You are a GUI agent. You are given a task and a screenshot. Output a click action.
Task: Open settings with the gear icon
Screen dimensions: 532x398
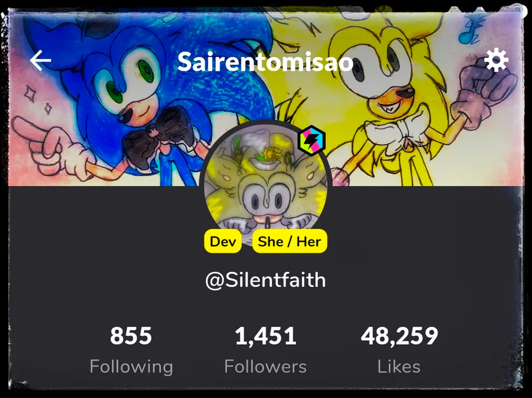496,60
